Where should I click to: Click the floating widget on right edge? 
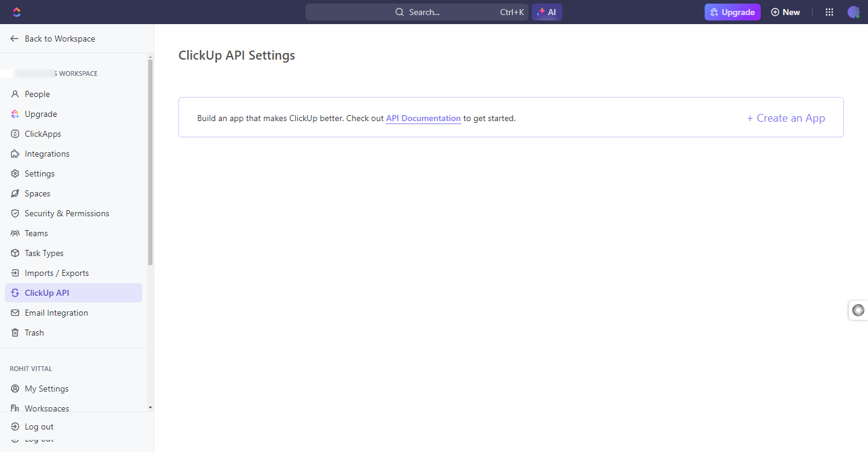tap(858, 310)
